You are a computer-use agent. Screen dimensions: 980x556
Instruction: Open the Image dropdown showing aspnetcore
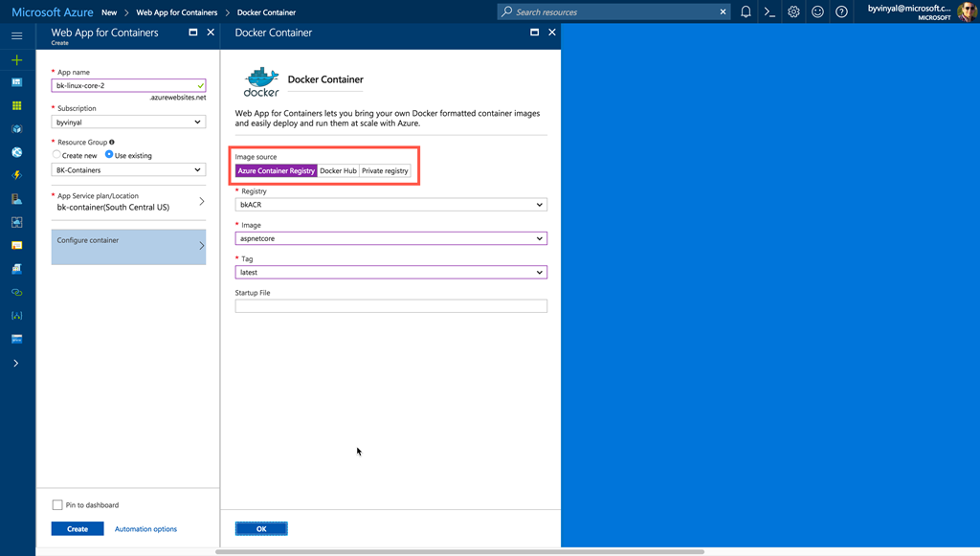[390, 238]
